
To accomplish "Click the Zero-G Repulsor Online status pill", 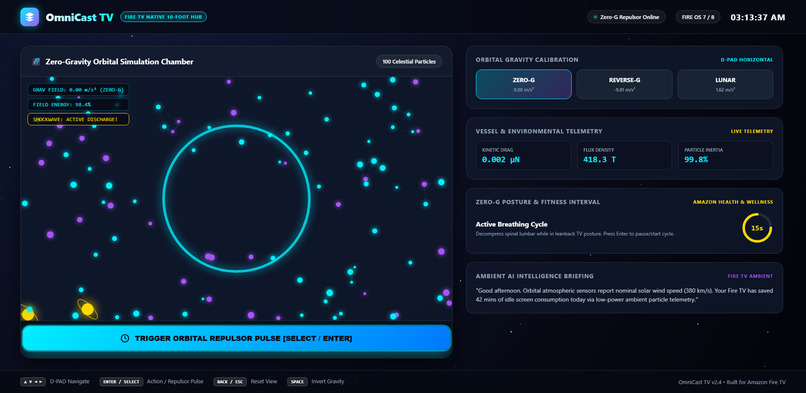I will coord(626,17).
